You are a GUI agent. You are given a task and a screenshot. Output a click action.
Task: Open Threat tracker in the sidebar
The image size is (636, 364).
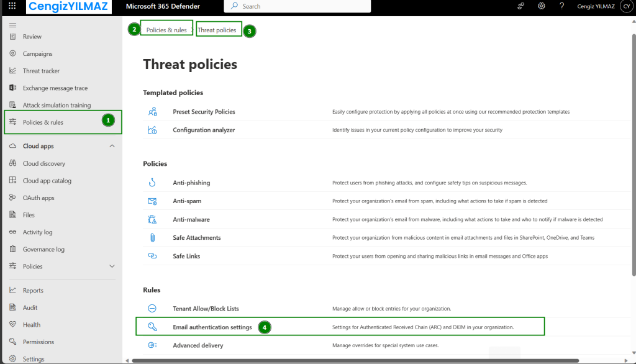pyautogui.click(x=41, y=71)
